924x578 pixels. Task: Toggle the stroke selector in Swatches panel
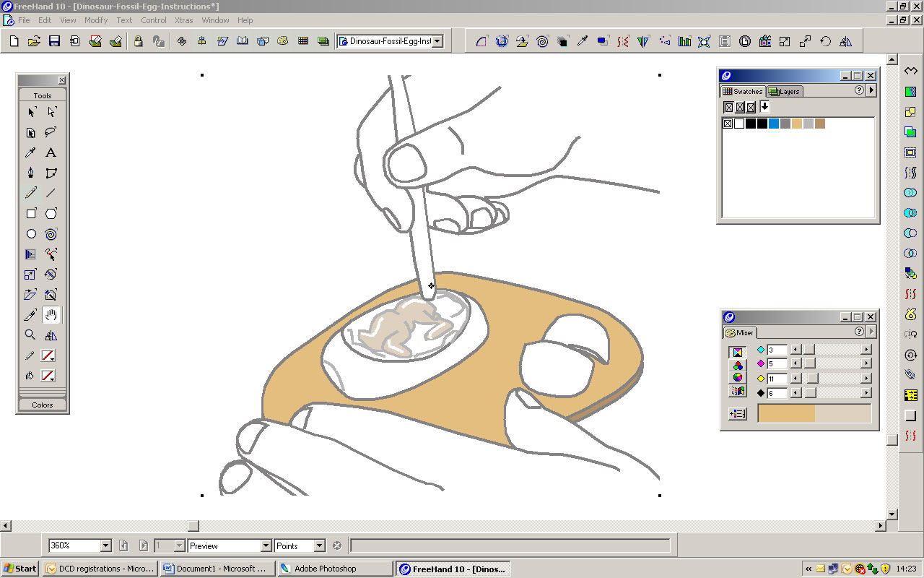(x=740, y=108)
